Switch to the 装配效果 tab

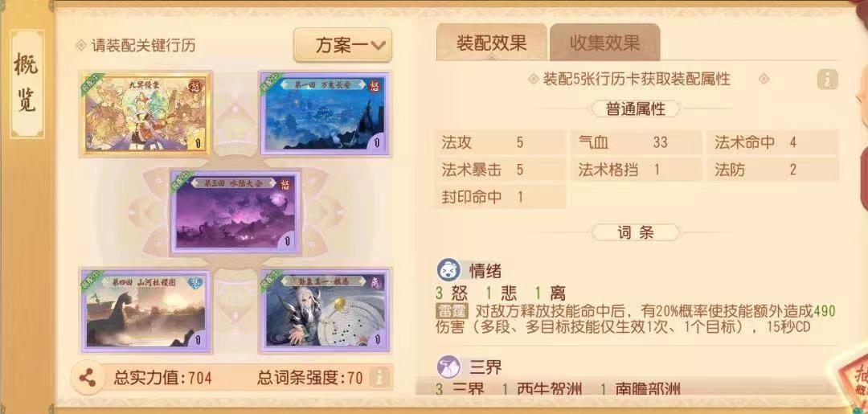click(491, 43)
